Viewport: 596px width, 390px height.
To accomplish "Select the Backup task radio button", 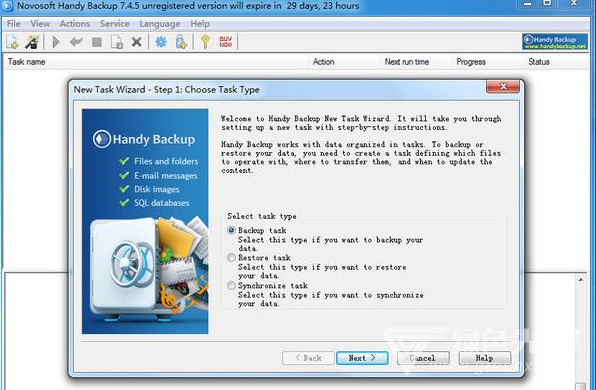I will click(231, 230).
